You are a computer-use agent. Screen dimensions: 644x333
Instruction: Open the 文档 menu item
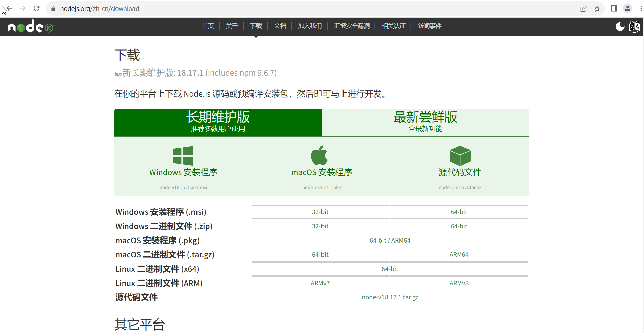click(x=280, y=26)
